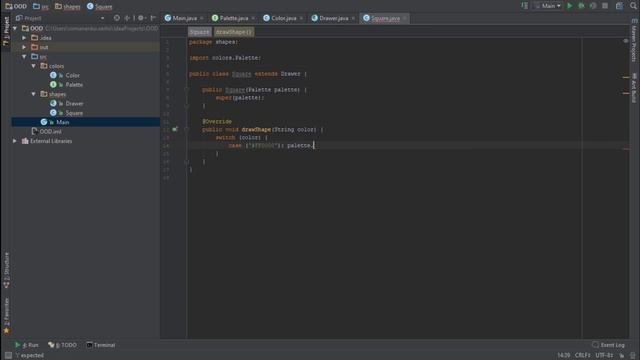Image resolution: width=640 pixels, height=360 pixels.
Task: Select Drawer class in project tree
Action: click(x=74, y=103)
